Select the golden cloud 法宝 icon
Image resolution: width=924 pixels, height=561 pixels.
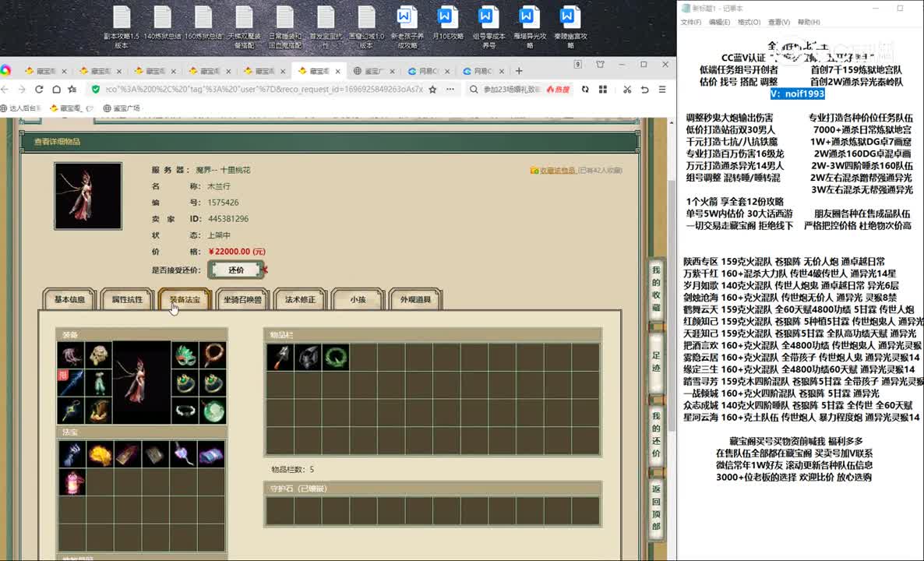(x=100, y=454)
